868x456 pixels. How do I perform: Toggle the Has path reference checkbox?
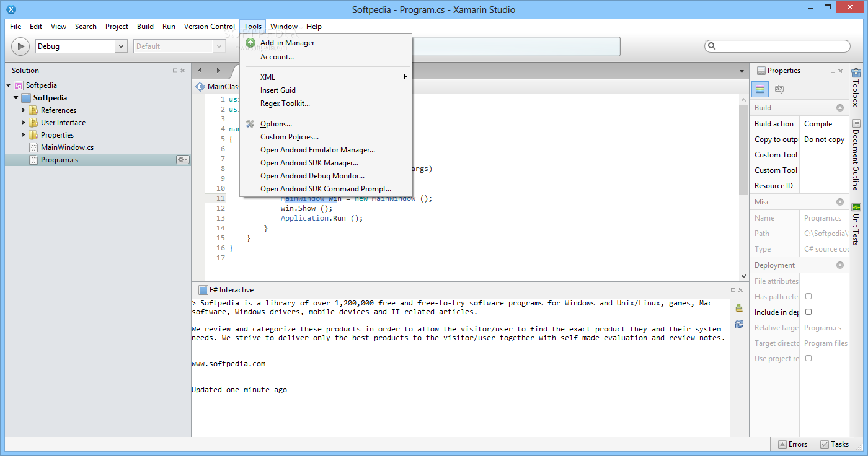point(808,296)
